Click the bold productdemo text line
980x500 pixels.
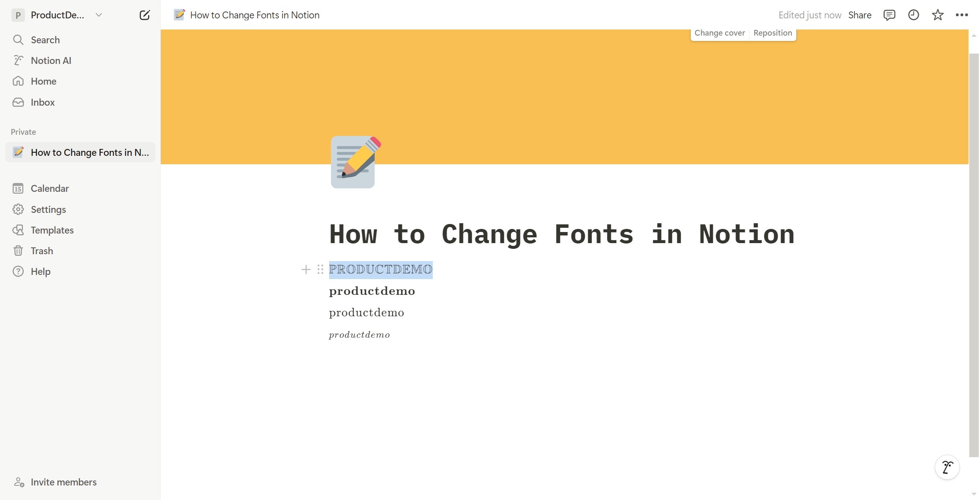point(372,291)
